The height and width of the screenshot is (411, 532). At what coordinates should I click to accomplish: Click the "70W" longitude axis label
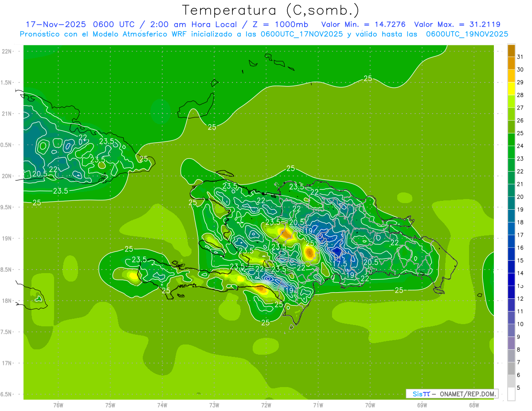[370, 405]
